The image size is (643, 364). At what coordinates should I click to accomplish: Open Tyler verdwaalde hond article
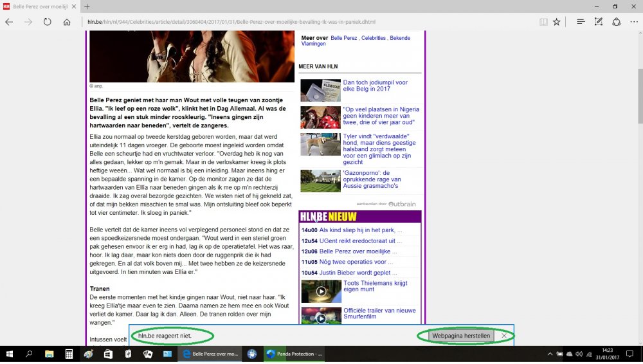tap(379, 149)
